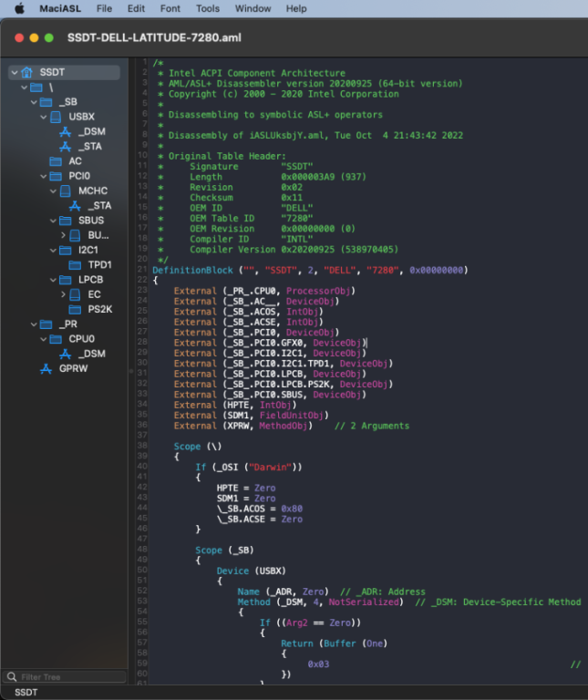Click the TPD1 folder icon

(76, 264)
